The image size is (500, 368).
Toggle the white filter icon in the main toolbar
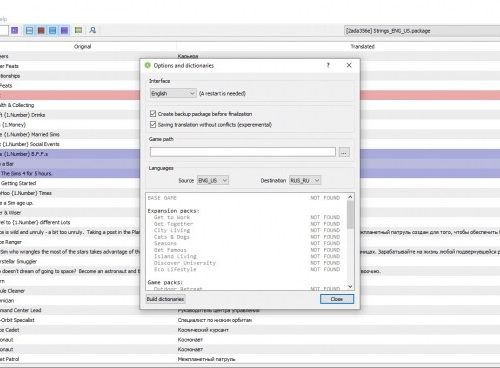tap(29, 30)
